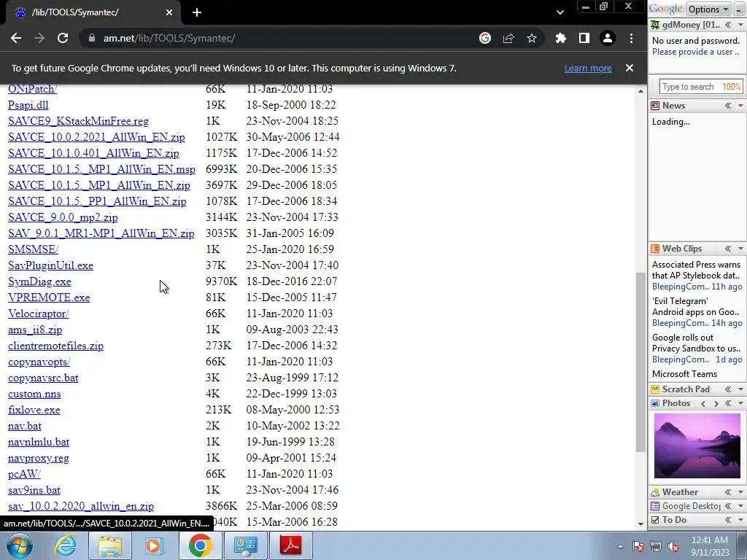Expand the To Do gadget

pos(728,520)
